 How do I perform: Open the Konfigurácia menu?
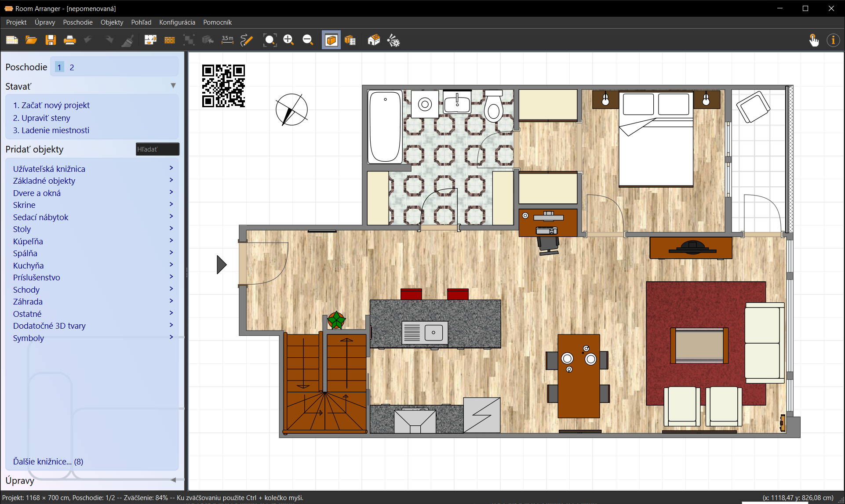(x=177, y=22)
